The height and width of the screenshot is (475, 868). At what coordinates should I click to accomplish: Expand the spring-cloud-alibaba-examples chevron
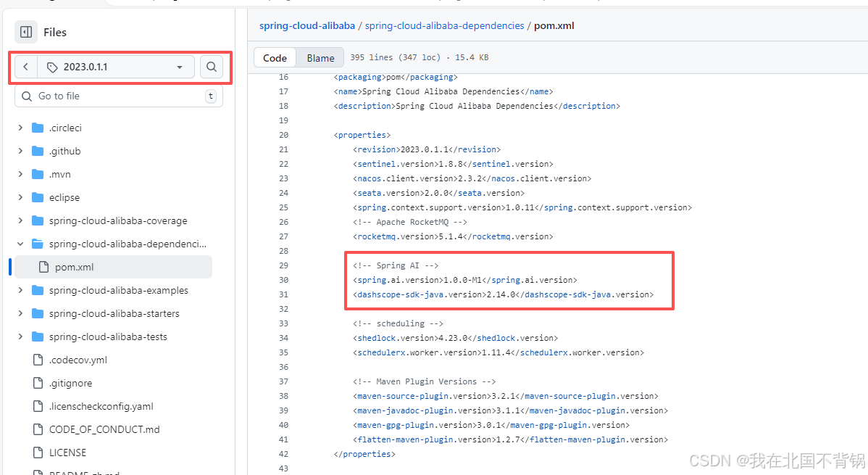coord(20,290)
